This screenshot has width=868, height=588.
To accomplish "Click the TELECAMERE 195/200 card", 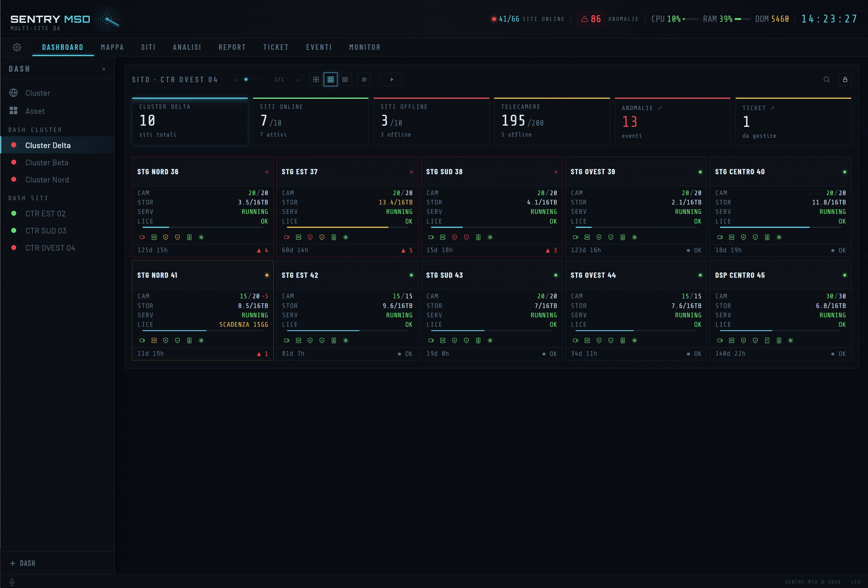I will tap(552, 121).
